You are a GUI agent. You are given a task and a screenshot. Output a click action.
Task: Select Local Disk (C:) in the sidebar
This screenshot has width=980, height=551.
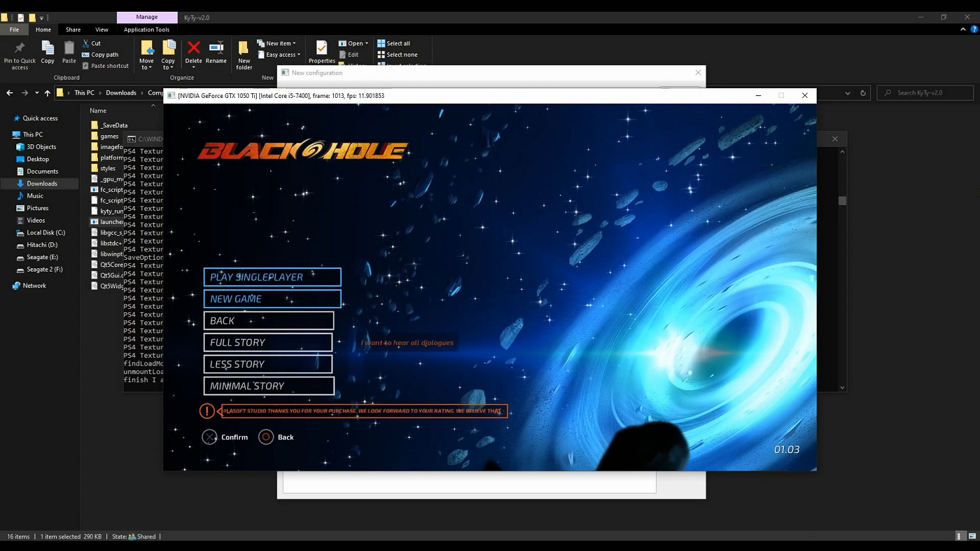46,232
